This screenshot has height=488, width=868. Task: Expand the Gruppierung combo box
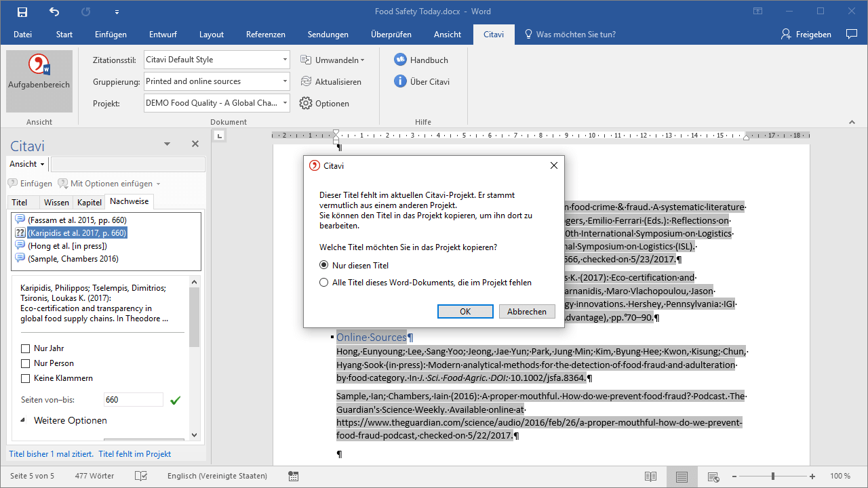tap(285, 81)
